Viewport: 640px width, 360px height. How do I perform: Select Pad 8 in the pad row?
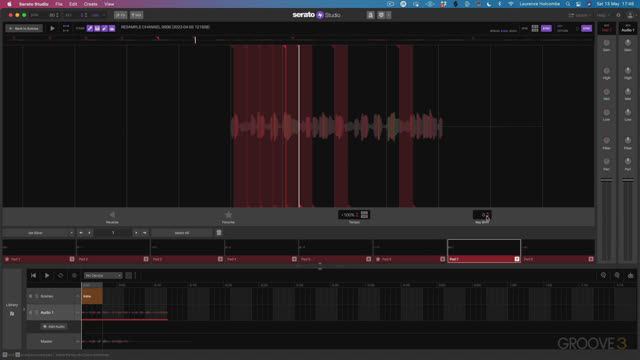558,251
